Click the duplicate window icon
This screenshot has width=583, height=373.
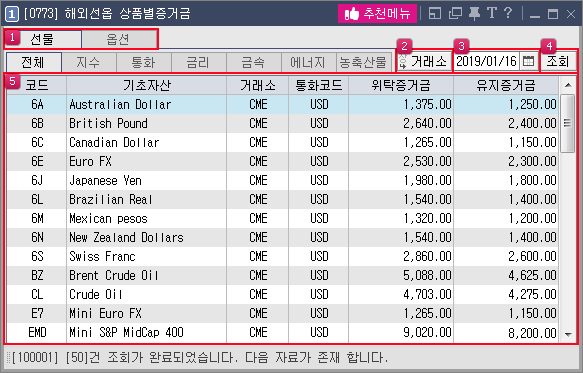click(x=455, y=13)
